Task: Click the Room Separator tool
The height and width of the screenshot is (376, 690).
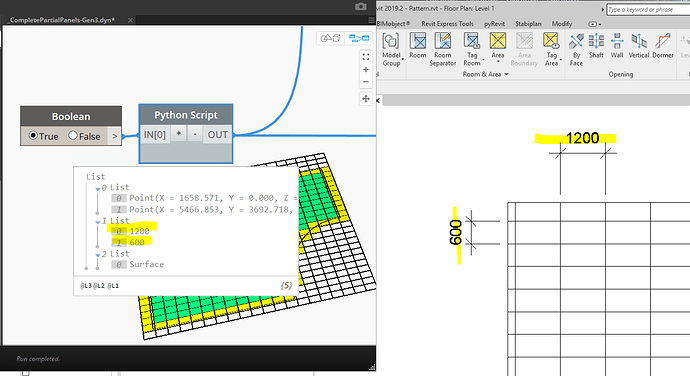Action: (443, 49)
